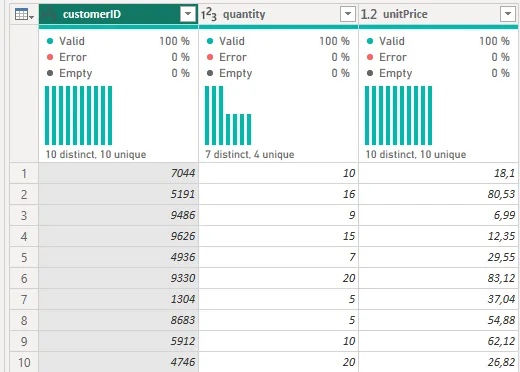Click the unitPrice decimal data type icon
The width and height of the screenshot is (520, 372).
tap(369, 14)
